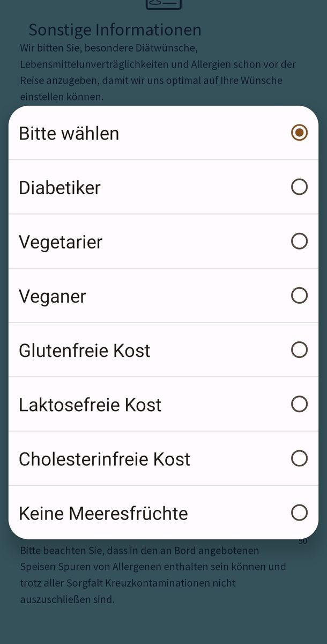Viewport: 327px width, 644px height.
Task: Click the 'Bitte wählen' option label
Action: click(69, 133)
